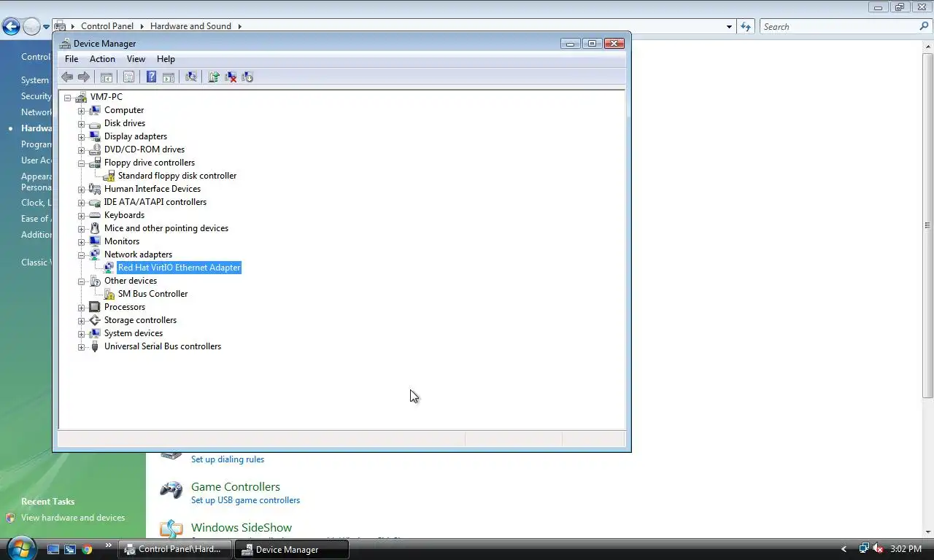Click Device Manager taskbar button
934x560 pixels.
292,549
